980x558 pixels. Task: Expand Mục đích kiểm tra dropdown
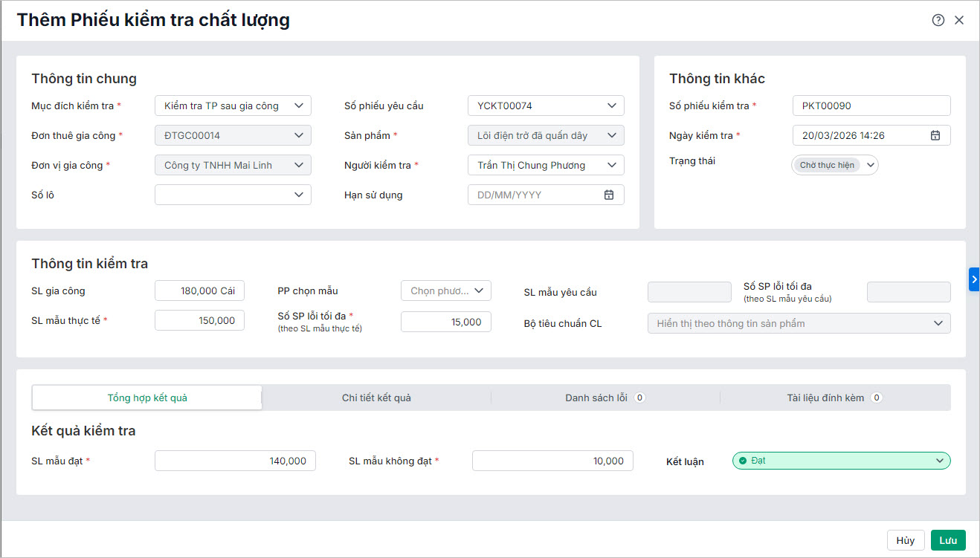tap(298, 106)
